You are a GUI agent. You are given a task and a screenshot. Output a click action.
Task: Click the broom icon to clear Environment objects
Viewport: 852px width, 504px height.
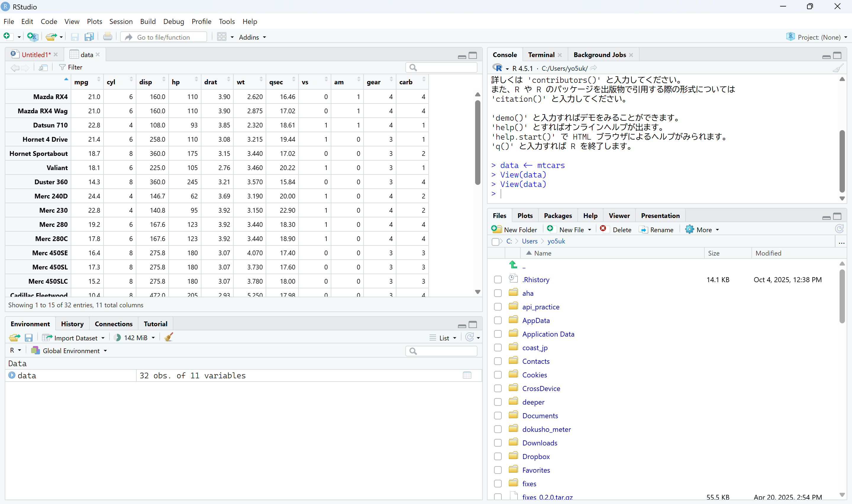(x=168, y=337)
